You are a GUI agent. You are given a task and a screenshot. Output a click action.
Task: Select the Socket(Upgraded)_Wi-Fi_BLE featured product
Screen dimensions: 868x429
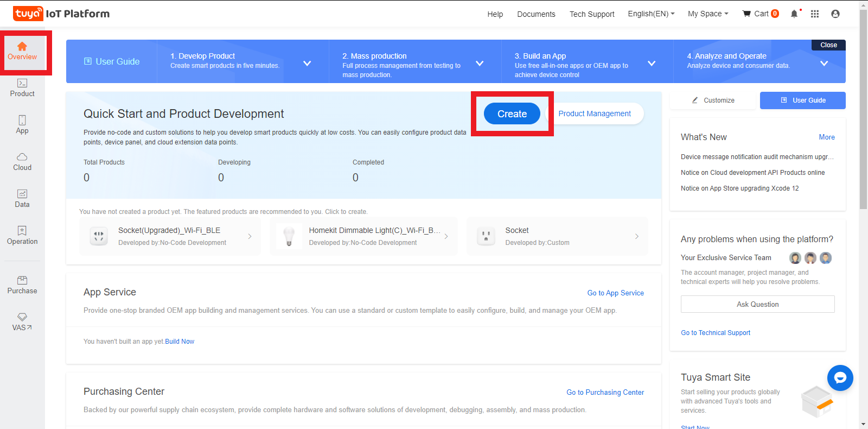click(x=170, y=236)
